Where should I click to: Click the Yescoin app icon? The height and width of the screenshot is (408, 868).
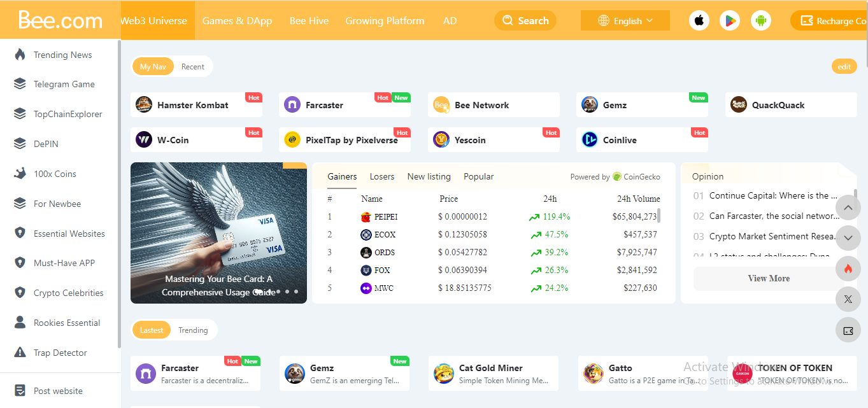pyautogui.click(x=441, y=139)
